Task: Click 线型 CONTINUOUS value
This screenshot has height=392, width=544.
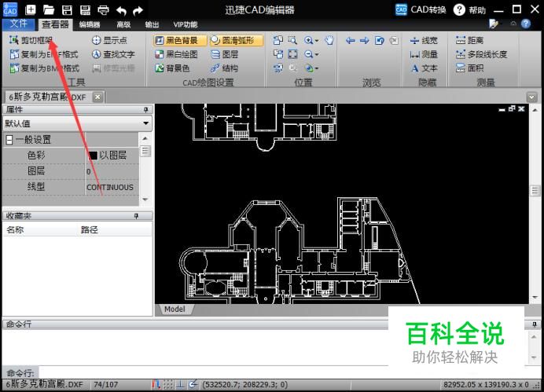Action: point(112,187)
